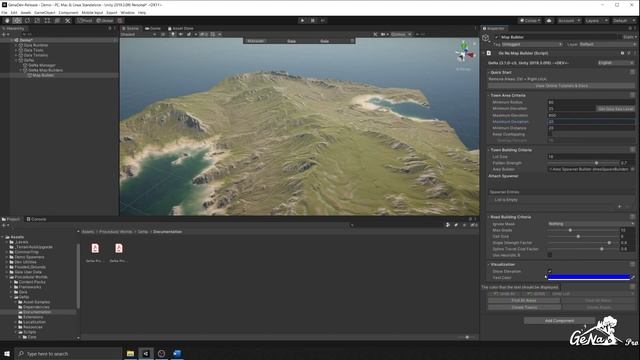This screenshot has height=360, width=640.
Task: Click the Maximum Deviation input field
Action: [x=591, y=122]
